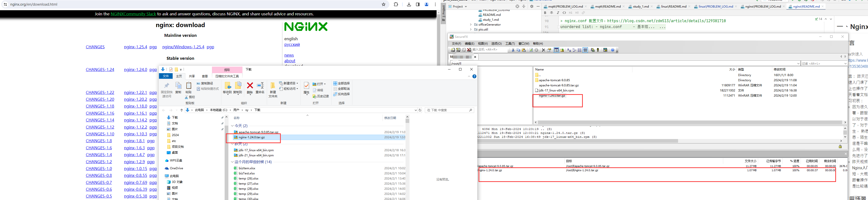Click Explorer ribbon Rename icon

(260, 86)
